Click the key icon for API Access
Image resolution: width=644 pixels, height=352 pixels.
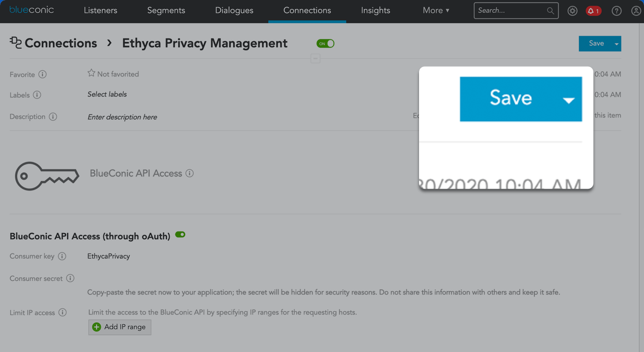click(47, 176)
